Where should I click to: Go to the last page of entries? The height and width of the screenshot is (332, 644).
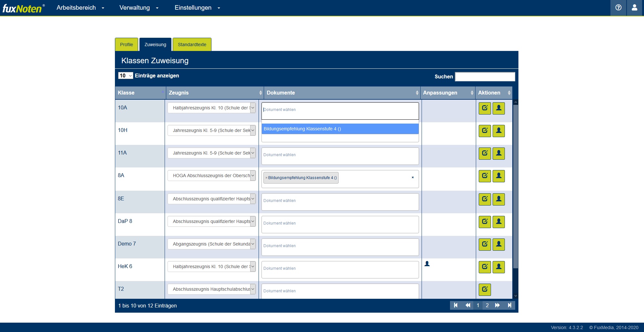point(509,305)
